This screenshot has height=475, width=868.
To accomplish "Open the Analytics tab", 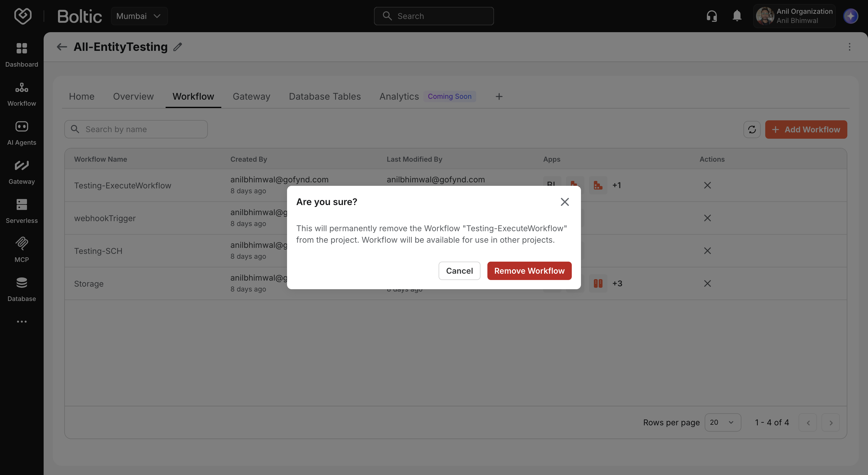I will point(399,96).
